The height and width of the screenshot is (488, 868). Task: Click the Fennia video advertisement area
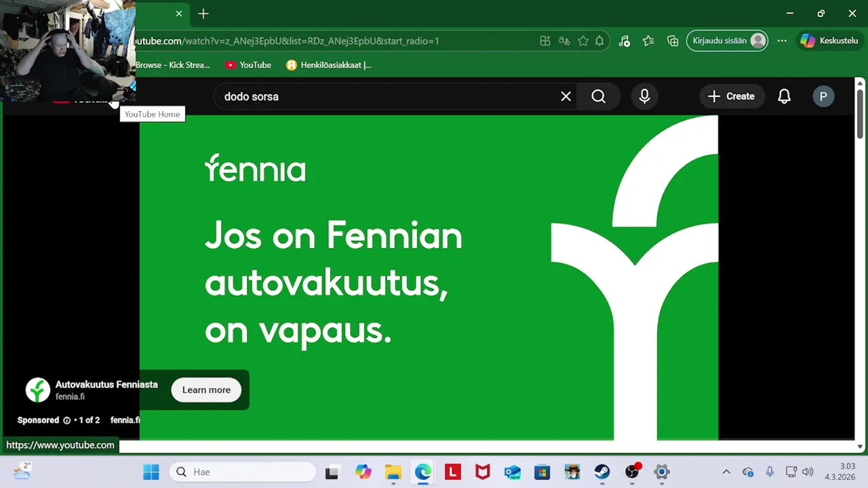[429, 277]
